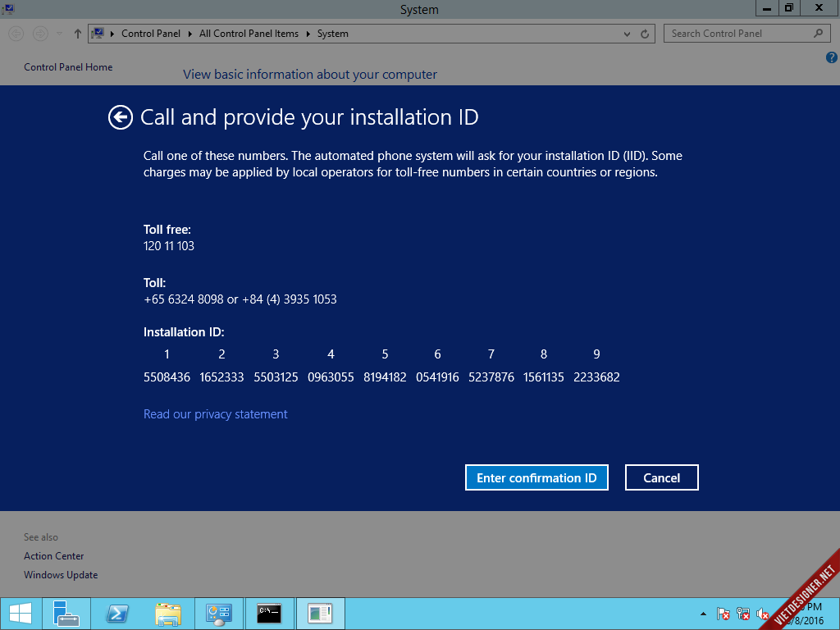This screenshot has height=630, width=840.
Task: Select All Control Panel Items breadcrumb
Action: (x=249, y=34)
